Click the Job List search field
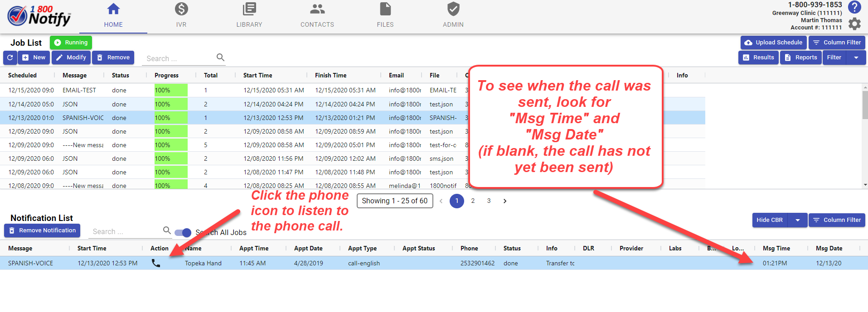The width and height of the screenshot is (868, 312). [179, 58]
